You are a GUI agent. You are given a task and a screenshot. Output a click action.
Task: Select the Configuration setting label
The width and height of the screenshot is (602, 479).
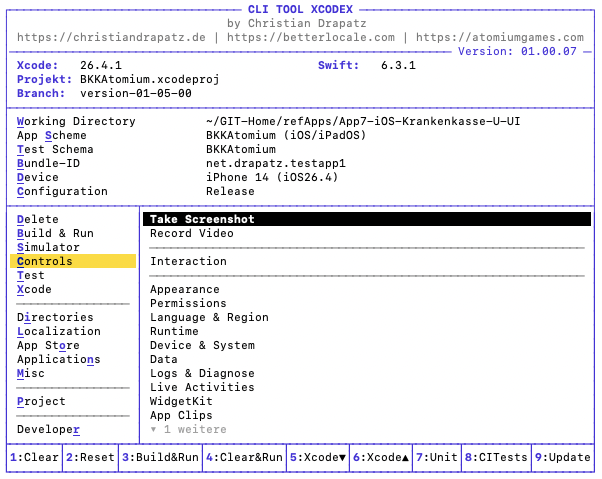point(62,191)
